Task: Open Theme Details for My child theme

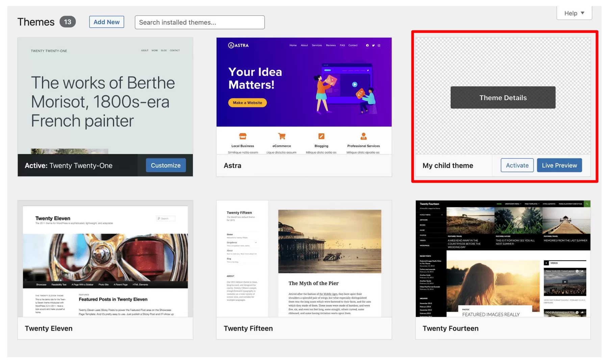Action: click(503, 98)
